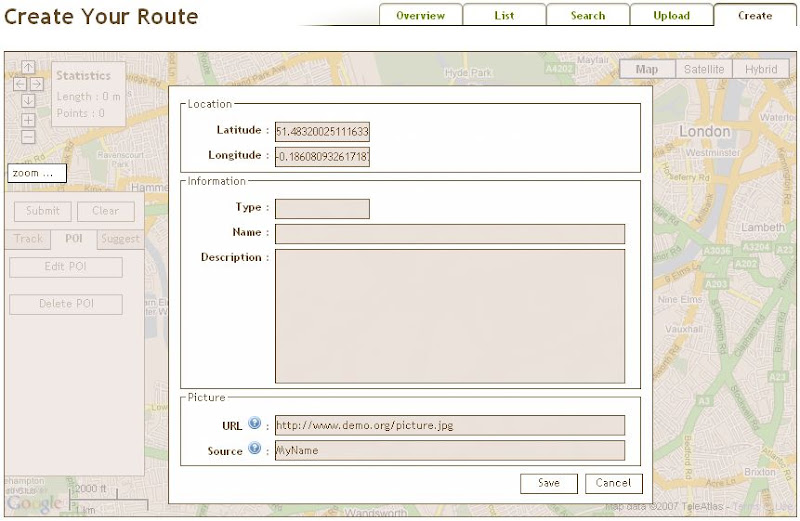The image size is (800, 521).
Task: Click inside the Description text area
Action: click(x=449, y=316)
